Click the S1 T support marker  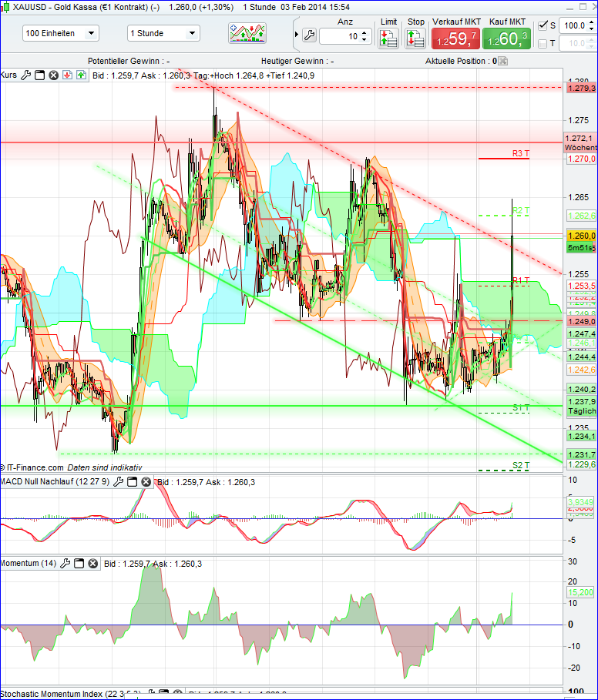521,407
